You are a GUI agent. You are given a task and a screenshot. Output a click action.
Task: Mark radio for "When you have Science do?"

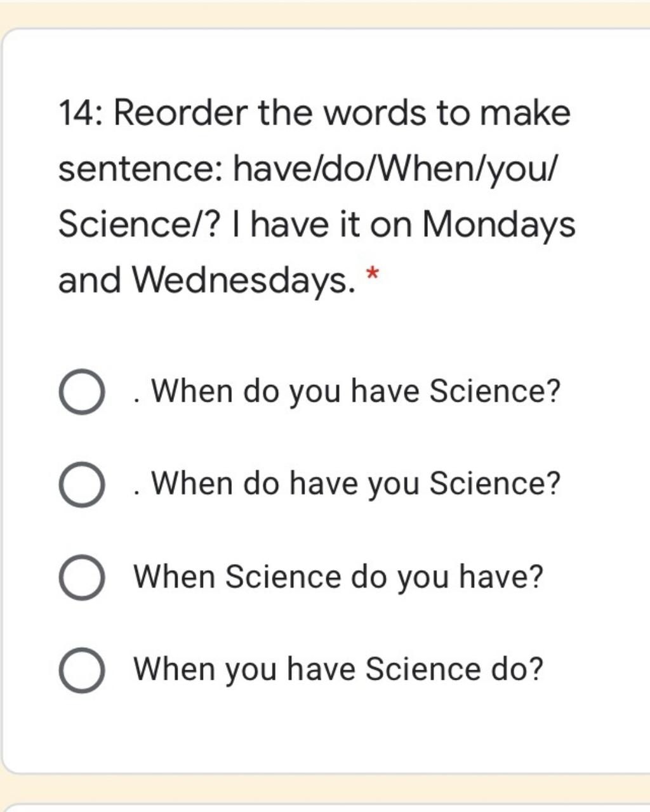tap(82, 670)
